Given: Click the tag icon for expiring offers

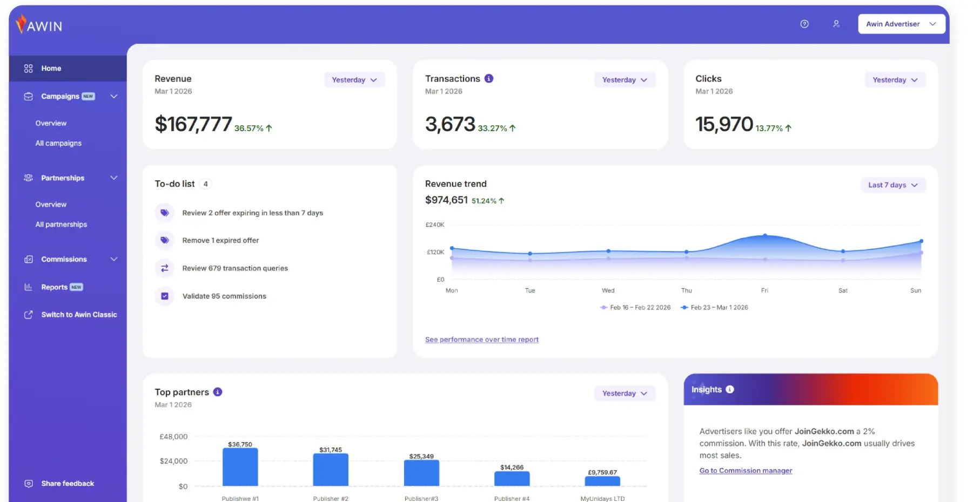Looking at the screenshot, I should click(165, 213).
